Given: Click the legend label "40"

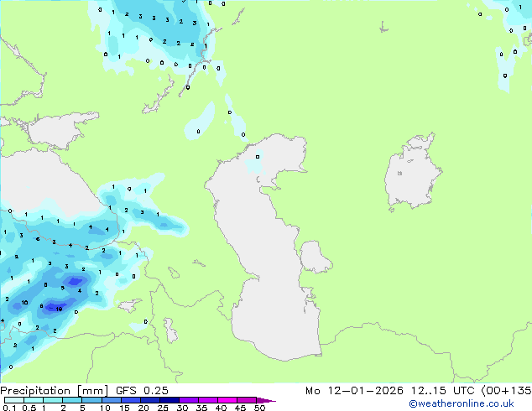Looking at the screenshot, I should tap(221, 408).
